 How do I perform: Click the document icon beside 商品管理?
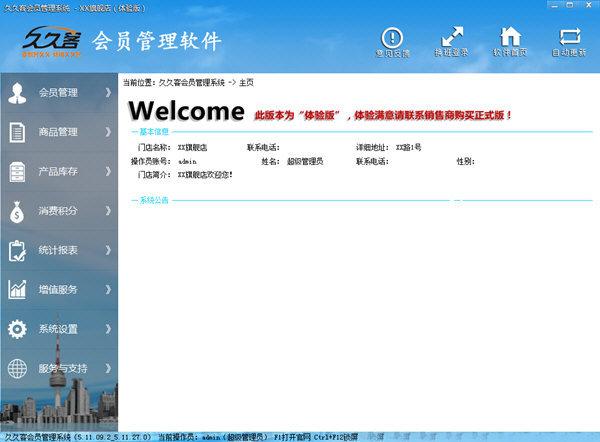coord(17,132)
